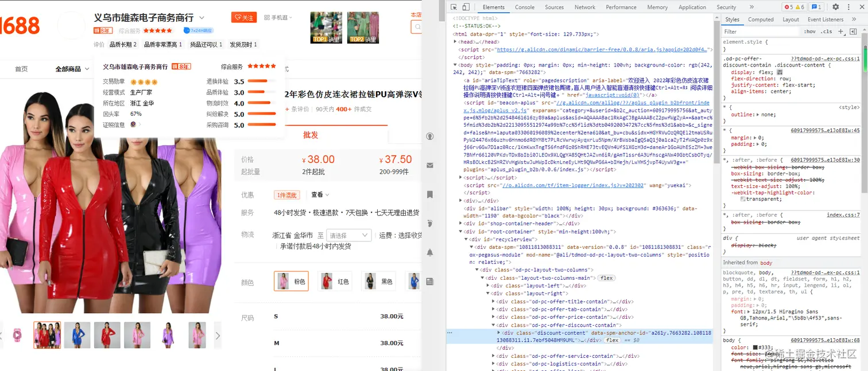This screenshot has height=371, width=868.
Task: Click the 7x24H response badge icon
Action: (198, 30)
